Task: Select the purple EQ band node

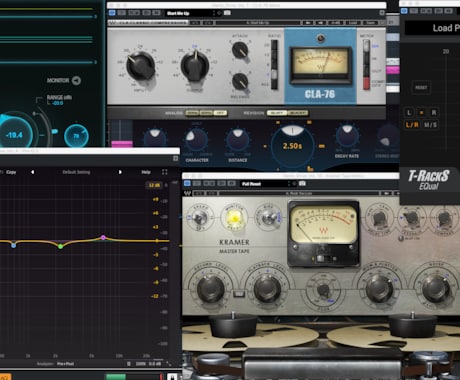Action: tap(103, 238)
